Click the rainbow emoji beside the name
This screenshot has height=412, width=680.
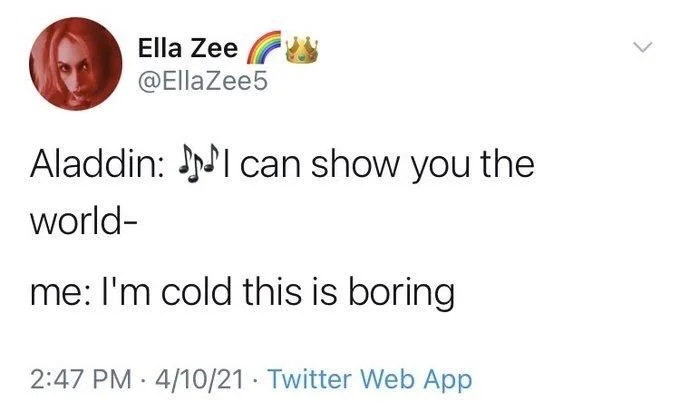point(263,46)
